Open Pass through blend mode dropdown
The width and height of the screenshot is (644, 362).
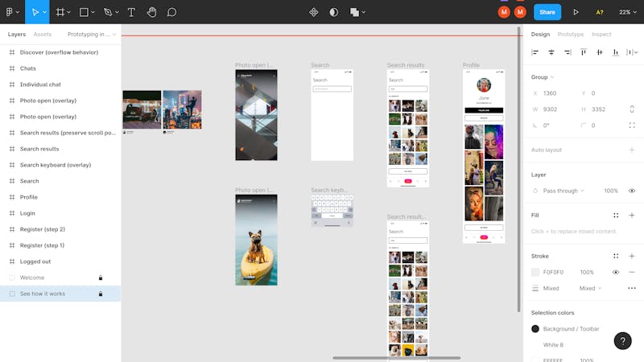point(563,191)
